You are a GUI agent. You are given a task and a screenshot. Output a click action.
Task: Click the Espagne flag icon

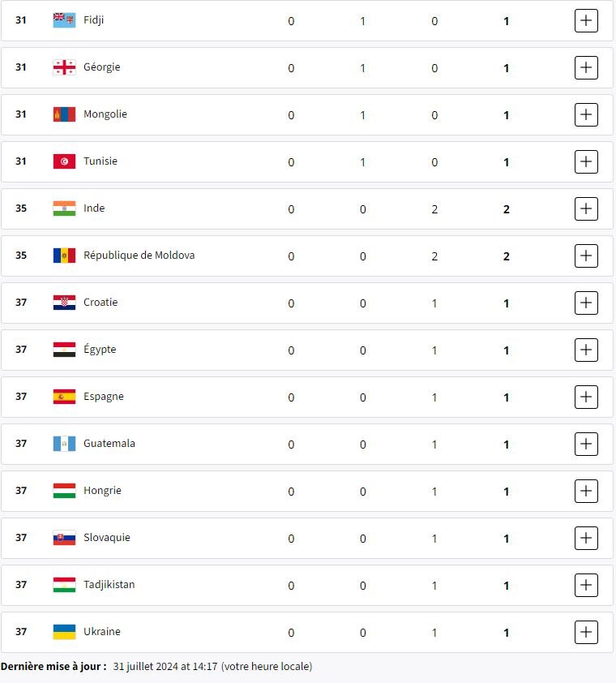(x=64, y=396)
